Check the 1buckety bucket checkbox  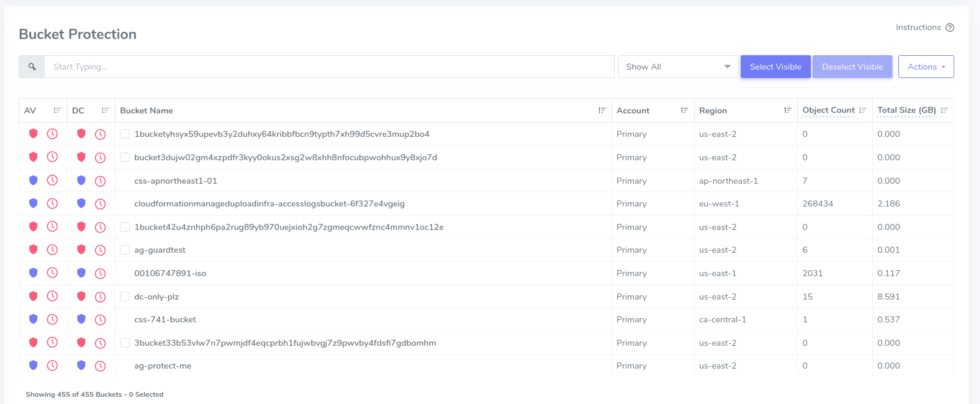click(x=125, y=134)
